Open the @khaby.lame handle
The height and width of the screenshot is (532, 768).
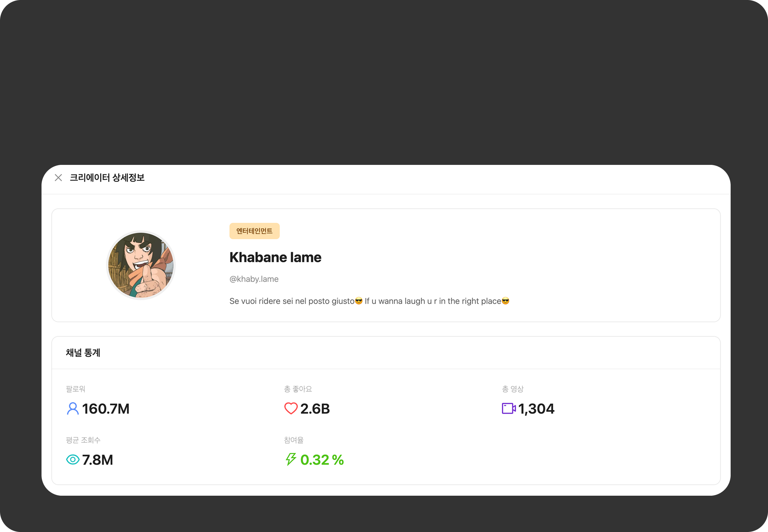coord(254,279)
